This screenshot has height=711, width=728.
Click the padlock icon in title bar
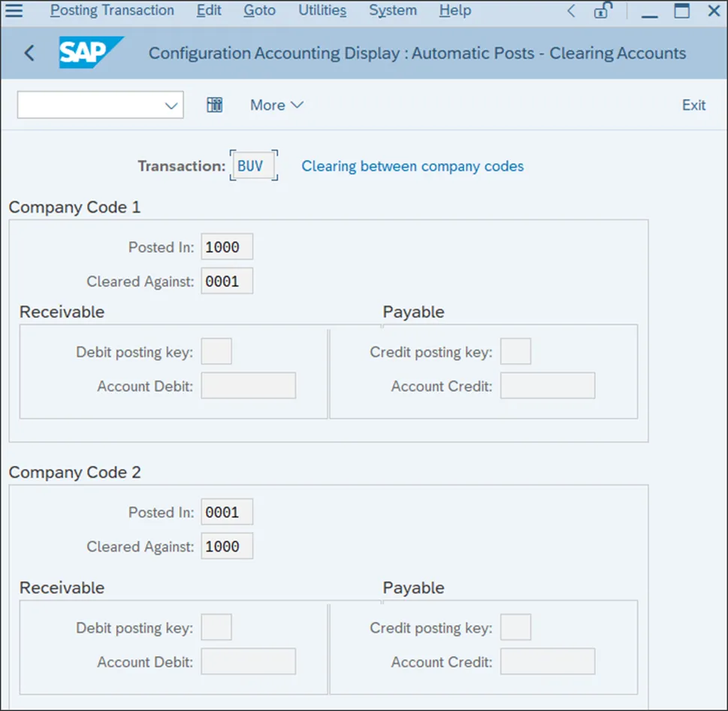602,11
